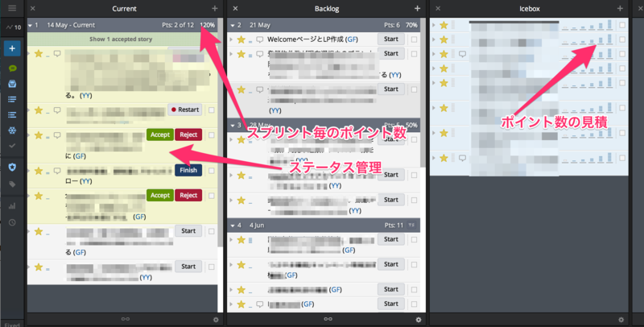Close the Backlog panel
Image resolution: width=644 pixels, height=327 pixels.
[x=235, y=8]
